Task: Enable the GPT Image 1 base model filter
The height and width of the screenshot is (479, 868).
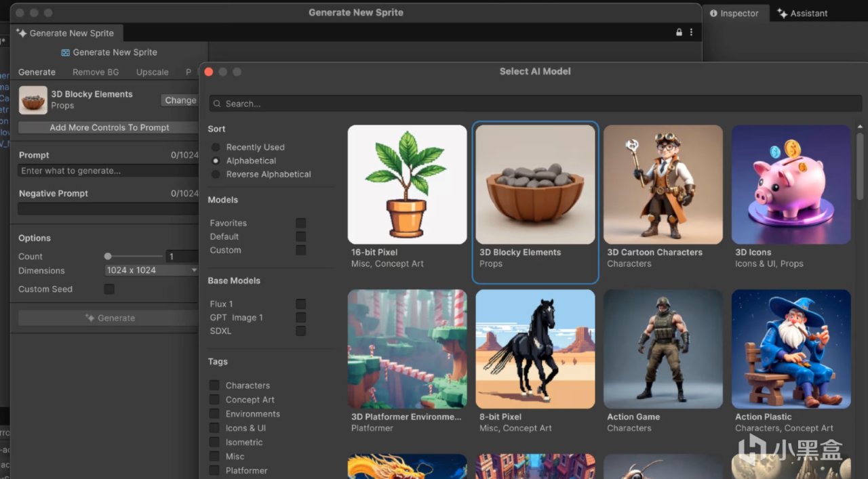Action: (300, 317)
